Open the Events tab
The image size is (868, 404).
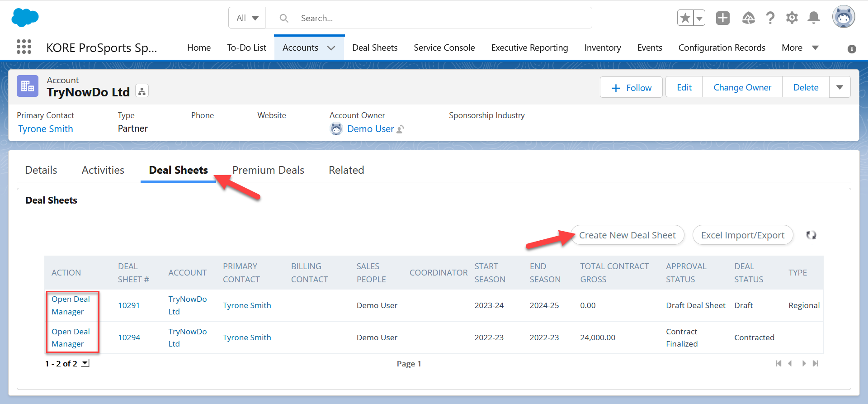(650, 48)
